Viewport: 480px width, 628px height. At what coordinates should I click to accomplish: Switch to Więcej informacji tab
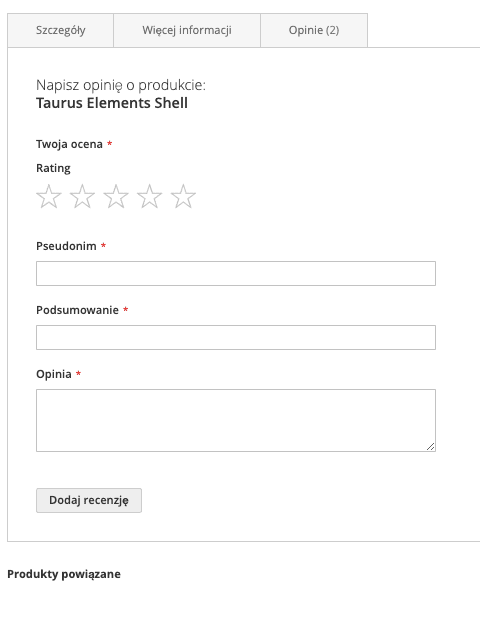coord(187,30)
